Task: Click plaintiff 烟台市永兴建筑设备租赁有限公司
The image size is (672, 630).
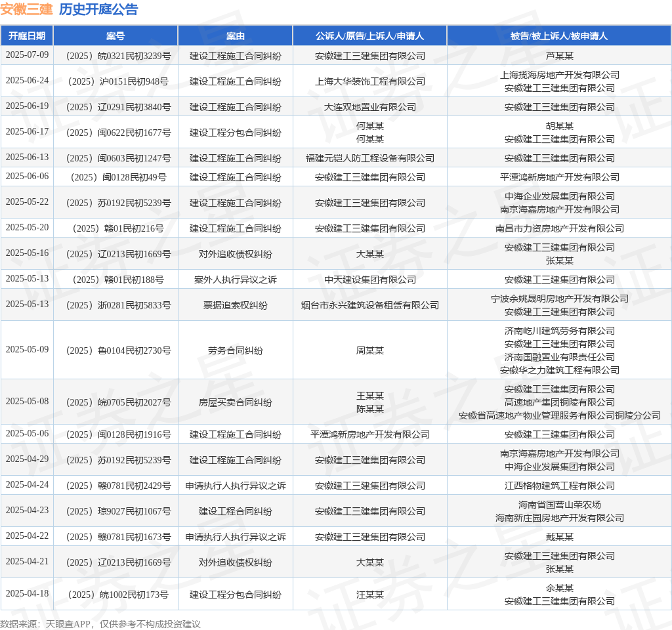Action: tap(370, 305)
